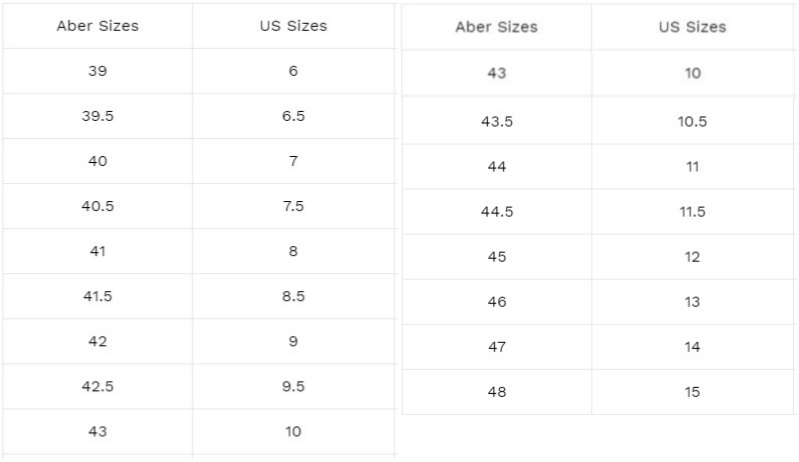Click US size 9.5 cell

click(294, 386)
